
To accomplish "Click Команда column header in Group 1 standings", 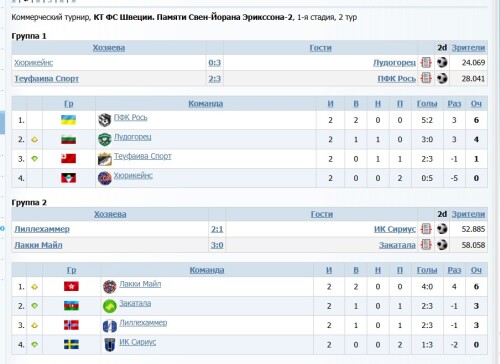I will (206, 104).
